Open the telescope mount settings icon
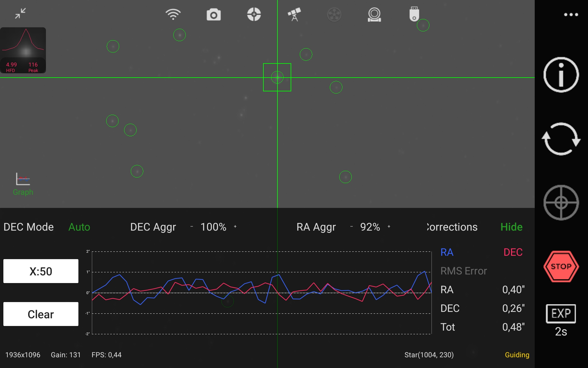Viewport: 588px width, 368px height. [x=294, y=14]
